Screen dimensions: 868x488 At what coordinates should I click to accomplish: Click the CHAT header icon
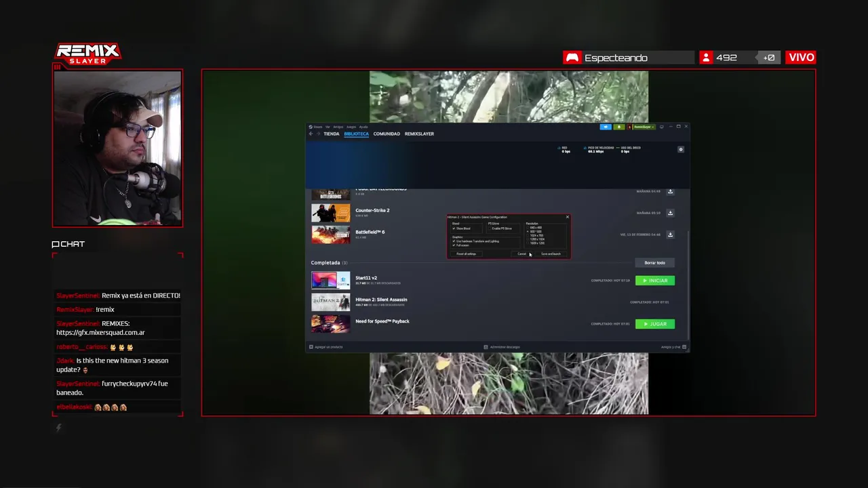pos(56,244)
